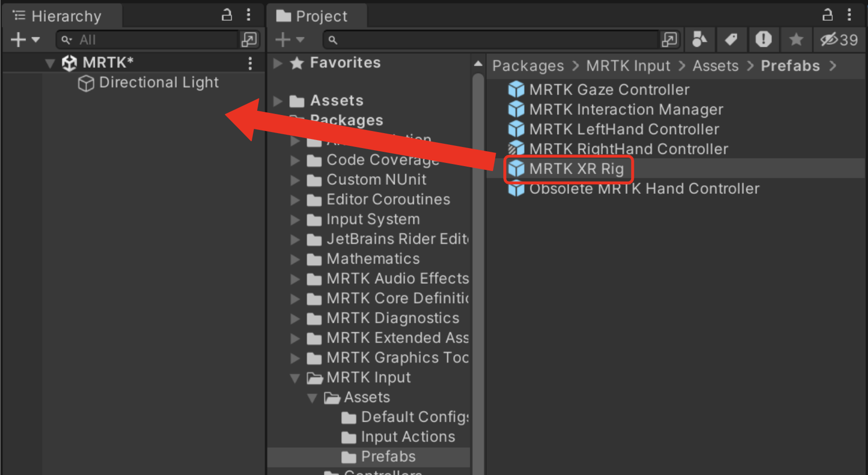
Task: Expand the Mathematics package arrow
Action: [294, 259]
